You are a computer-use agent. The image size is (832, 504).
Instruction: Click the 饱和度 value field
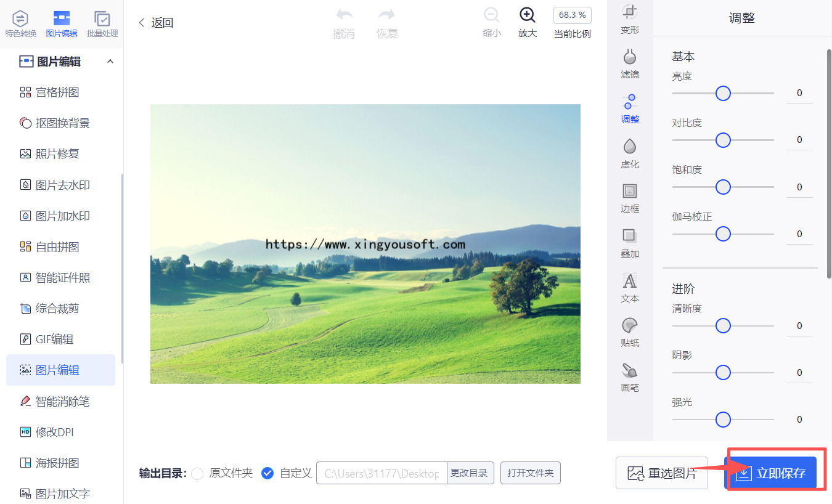tap(799, 187)
